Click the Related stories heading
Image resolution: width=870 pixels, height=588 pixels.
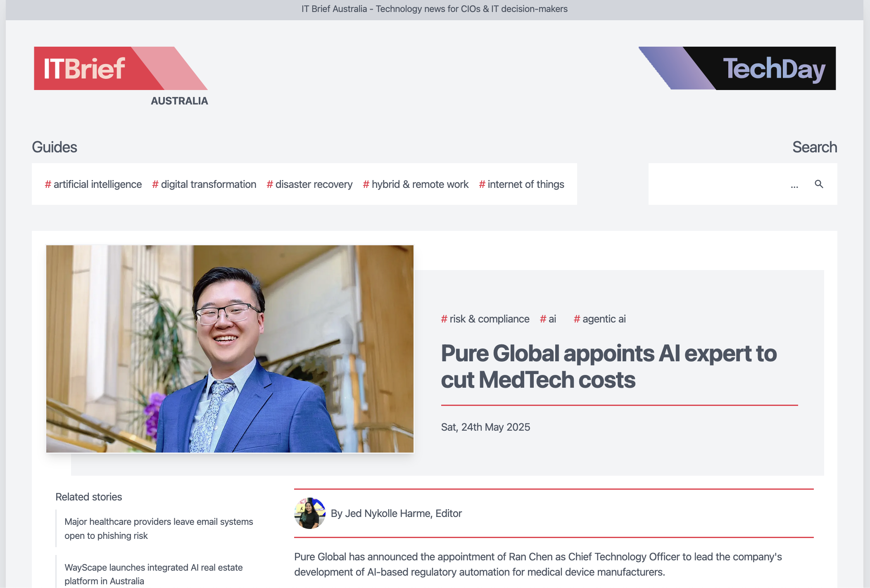89,497
